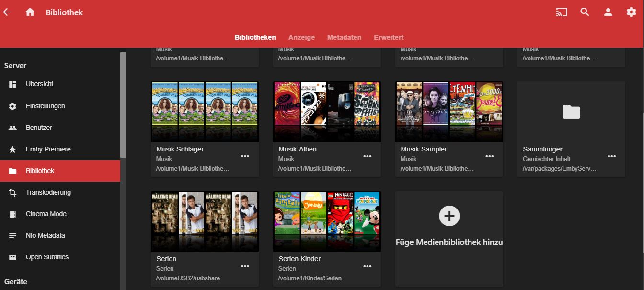Click the Transkodierung icon
Viewport: 644px width, 290px height.
pyautogui.click(x=13, y=193)
